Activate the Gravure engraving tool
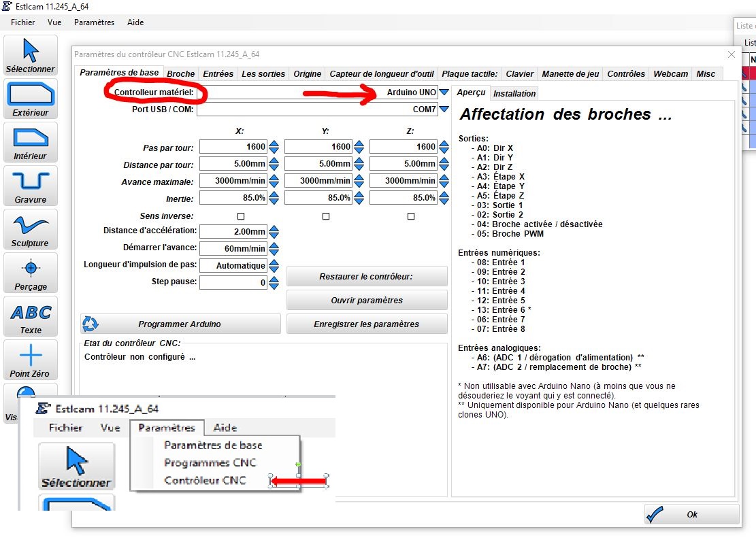This screenshot has width=756, height=544. tap(31, 186)
